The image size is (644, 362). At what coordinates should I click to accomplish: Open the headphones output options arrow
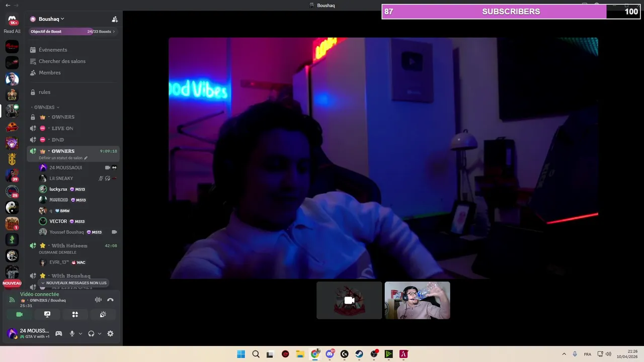point(100,334)
